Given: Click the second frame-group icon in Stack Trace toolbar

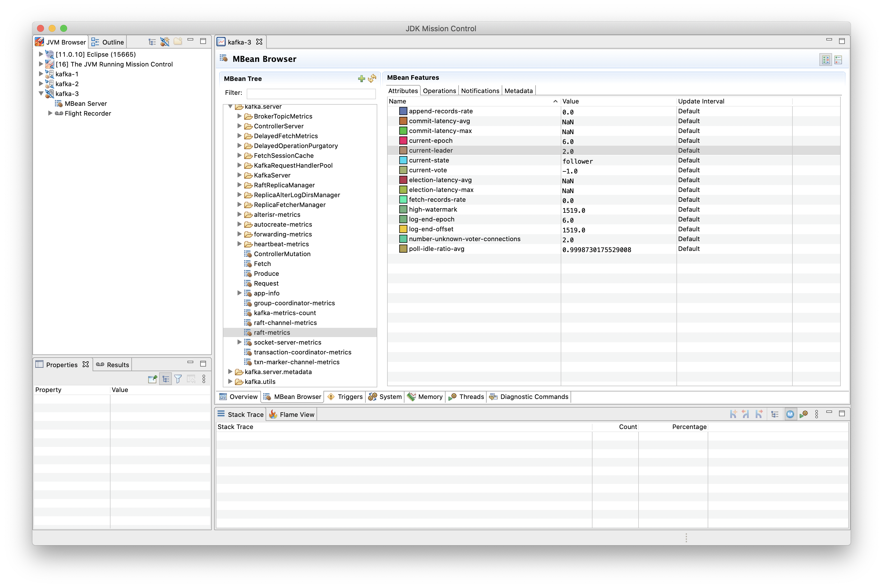Looking at the screenshot, I should (x=746, y=414).
